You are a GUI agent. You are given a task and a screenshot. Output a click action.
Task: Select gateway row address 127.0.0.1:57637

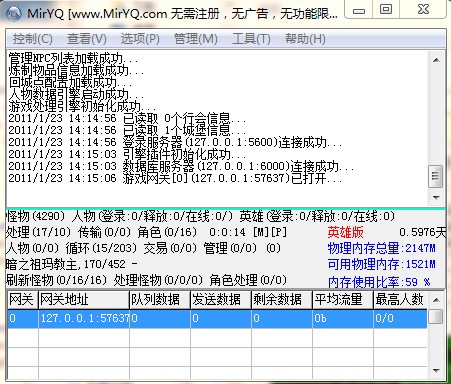84,318
